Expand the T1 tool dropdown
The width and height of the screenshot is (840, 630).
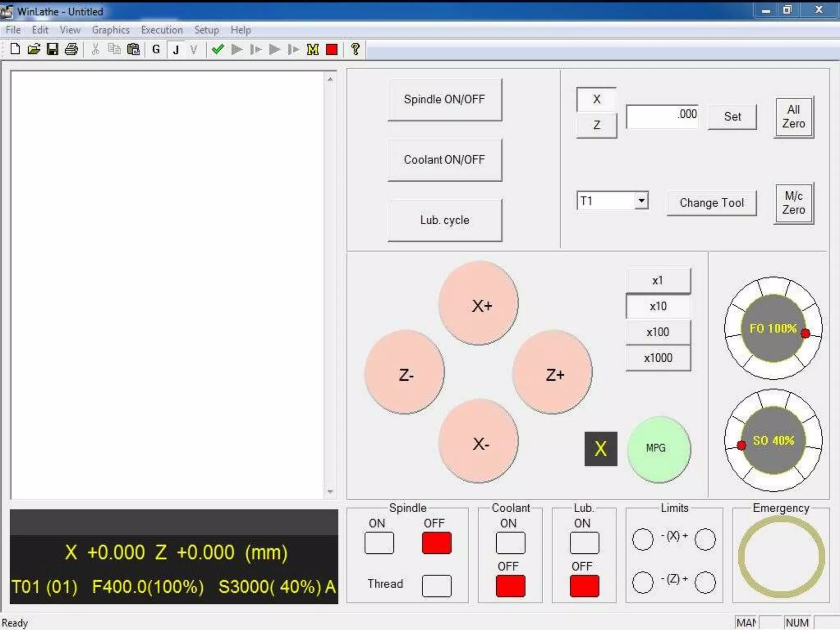tap(641, 201)
